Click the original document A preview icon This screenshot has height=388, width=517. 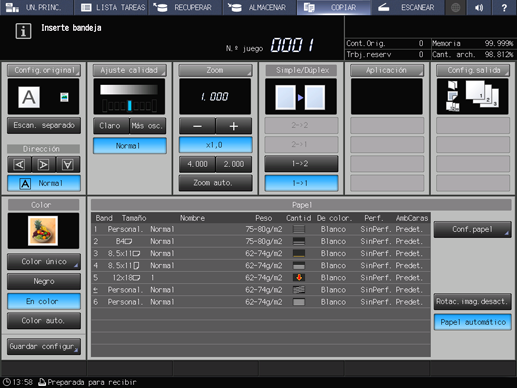pyautogui.click(x=29, y=97)
